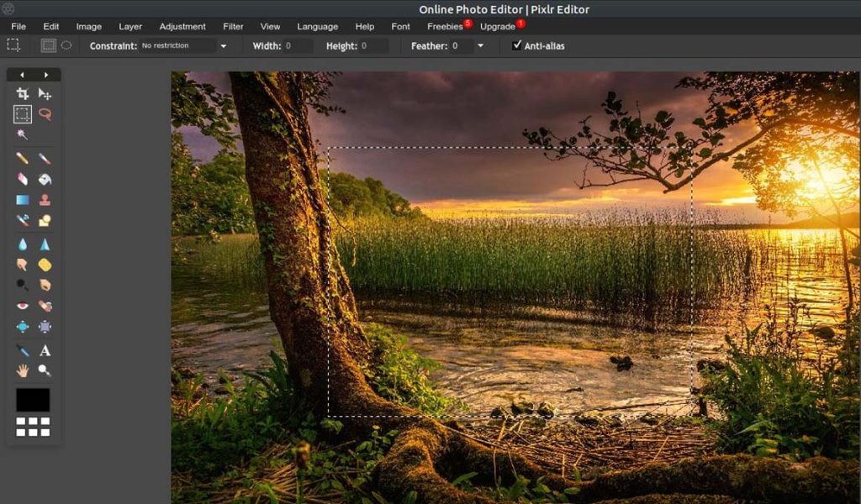Open the Freebies menu
The width and height of the screenshot is (861, 504).
(446, 26)
